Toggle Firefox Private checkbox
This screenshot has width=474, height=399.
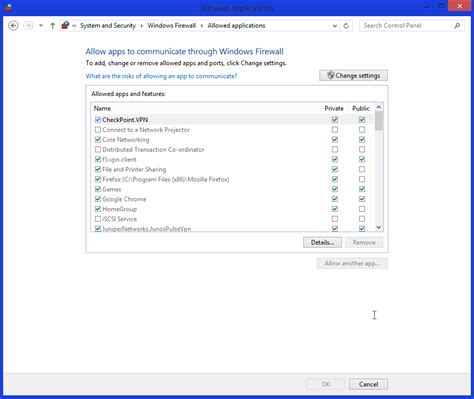(x=335, y=179)
